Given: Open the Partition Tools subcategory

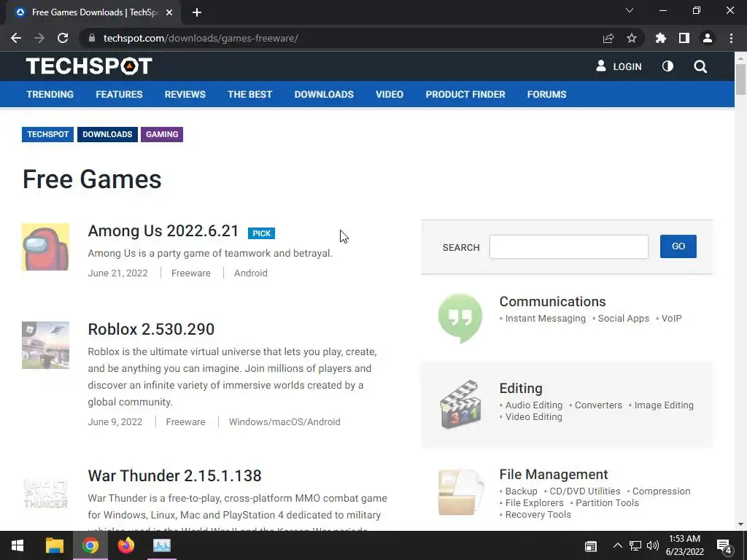Looking at the screenshot, I should coord(608,503).
